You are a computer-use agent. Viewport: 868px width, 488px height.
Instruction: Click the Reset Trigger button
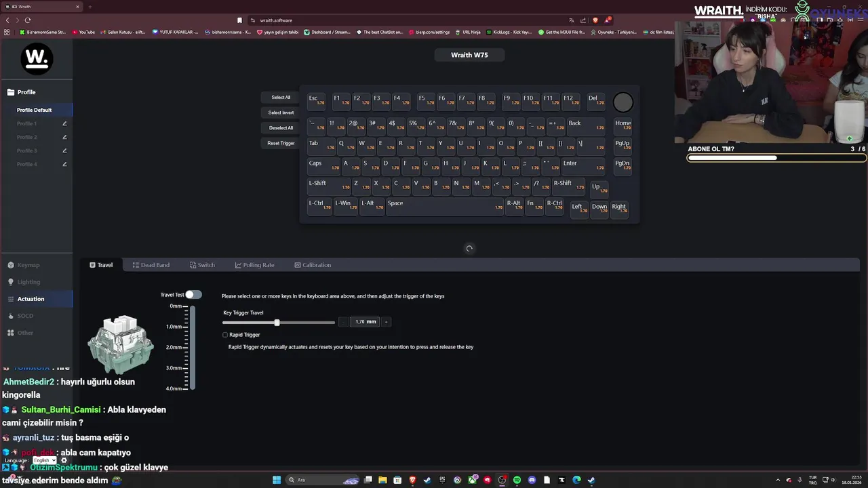pos(281,143)
